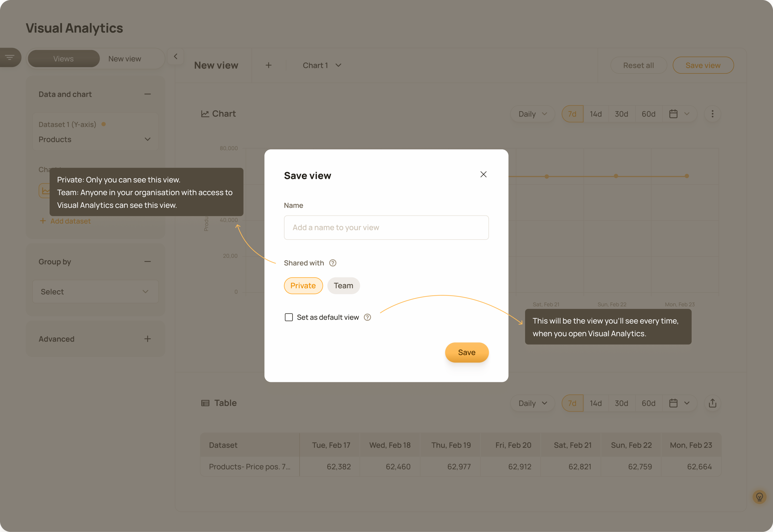Click Reset all button

[x=638, y=65]
